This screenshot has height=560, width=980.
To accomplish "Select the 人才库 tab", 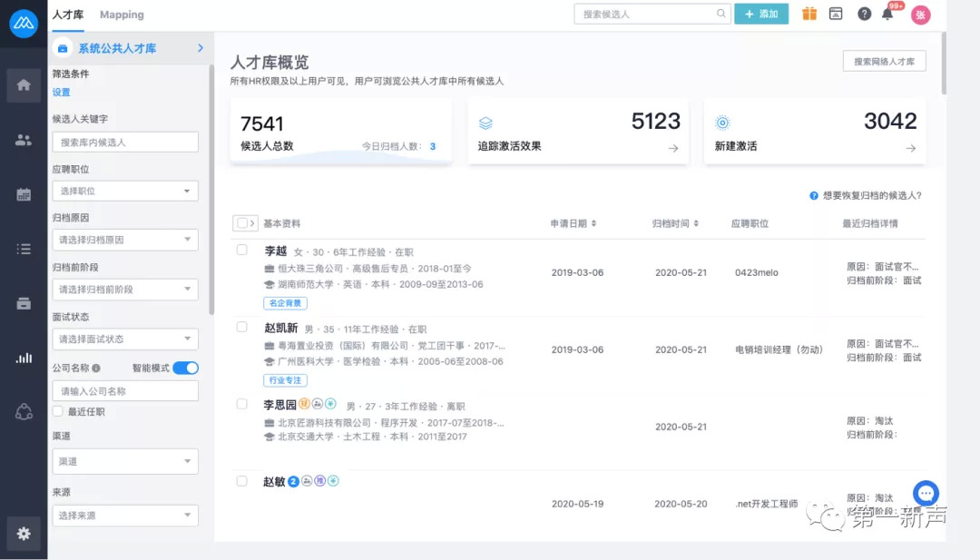I will tap(67, 15).
